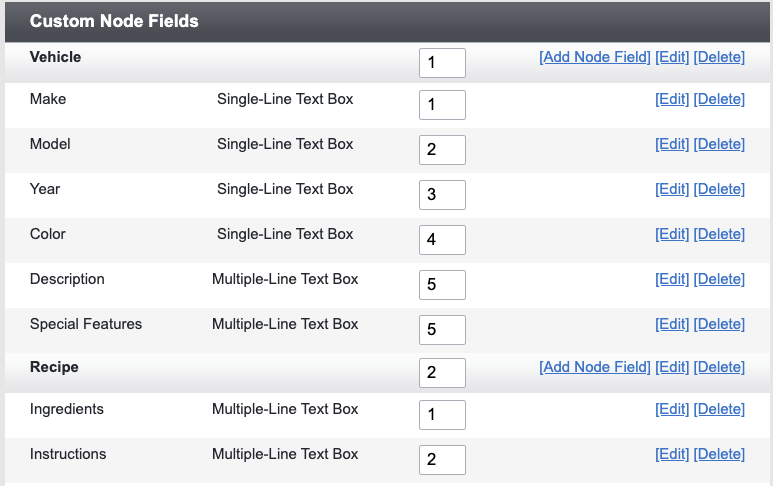The height and width of the screenshot is (486, 773).
Task: Delete the Color field
Action: coord(719,234)
